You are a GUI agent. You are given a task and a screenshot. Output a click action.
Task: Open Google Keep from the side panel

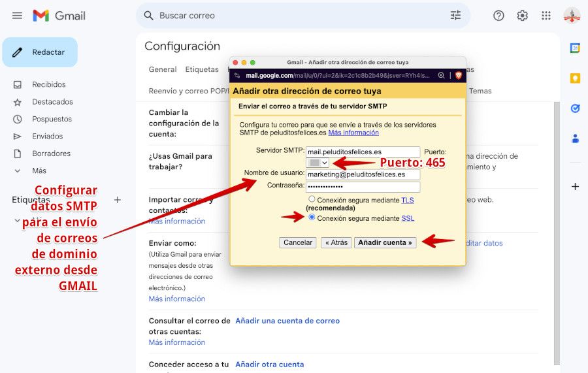click(x=575, y=78)
